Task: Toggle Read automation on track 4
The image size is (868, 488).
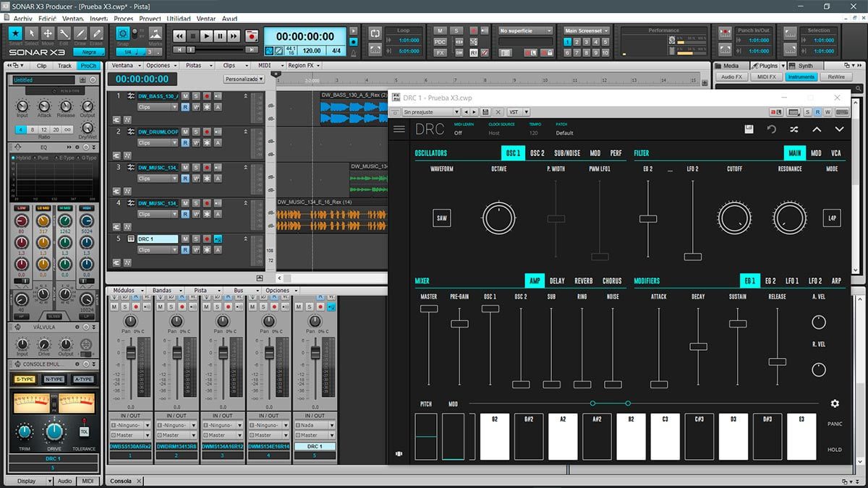Action: (185, 214)
